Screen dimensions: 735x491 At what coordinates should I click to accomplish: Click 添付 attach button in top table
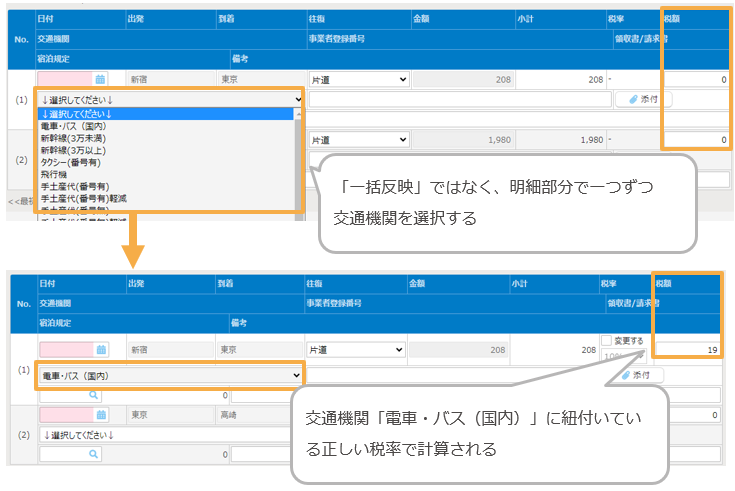(x=643, y=99)
